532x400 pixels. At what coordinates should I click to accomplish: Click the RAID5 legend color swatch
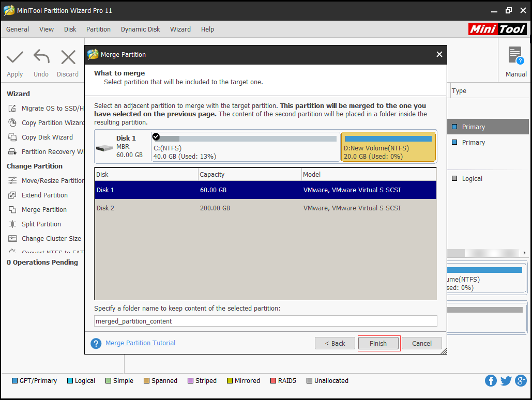coord(273,381)
